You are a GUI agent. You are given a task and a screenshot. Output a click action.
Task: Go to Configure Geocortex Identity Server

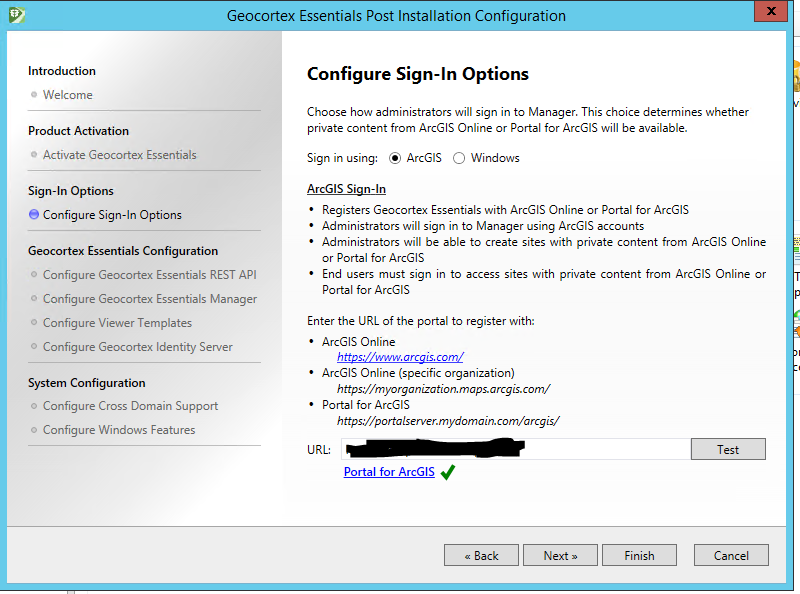138,347
